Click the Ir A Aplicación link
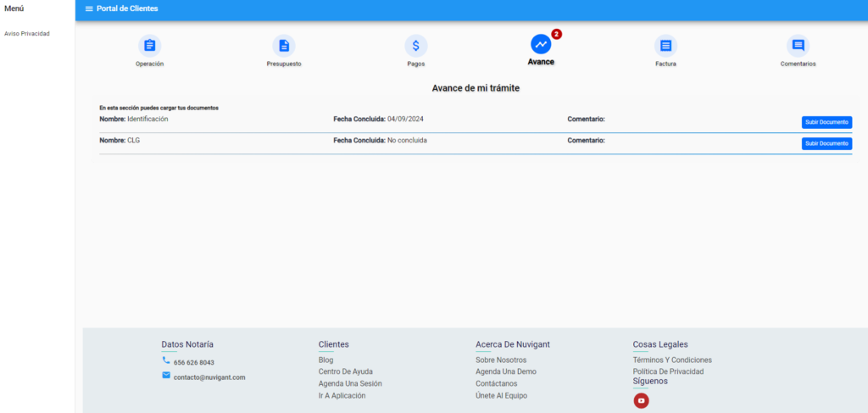This screenshot has height=413, width=868. tap(342, 396)
